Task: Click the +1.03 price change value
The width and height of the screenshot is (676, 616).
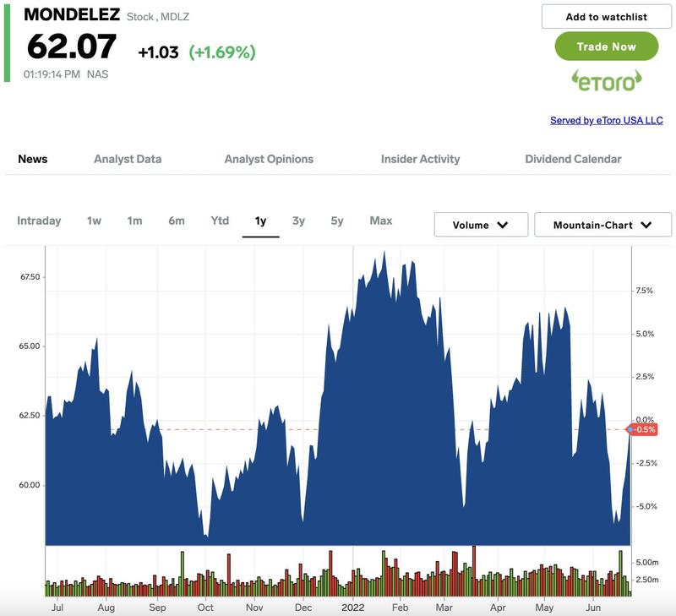Action: 158,52
